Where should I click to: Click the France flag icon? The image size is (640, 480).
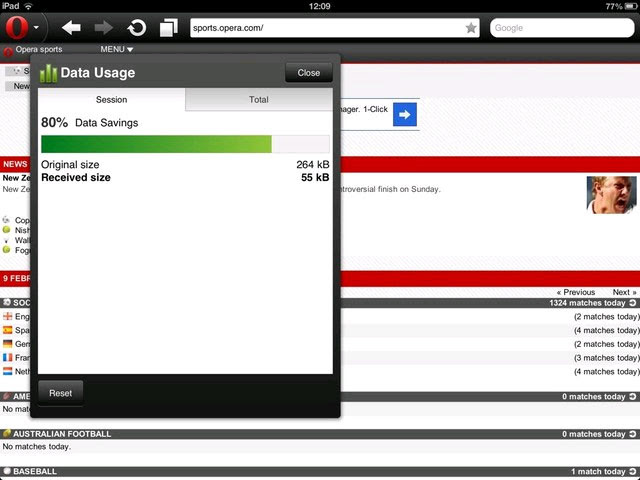tap(7, 357)
